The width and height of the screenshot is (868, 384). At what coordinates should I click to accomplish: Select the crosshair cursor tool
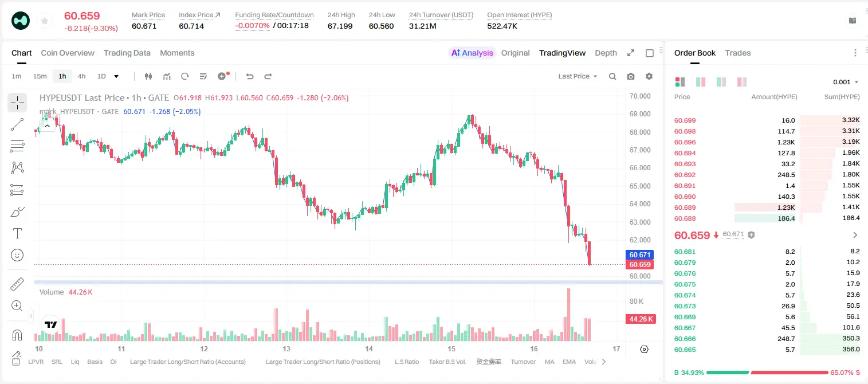click(17, 103)
